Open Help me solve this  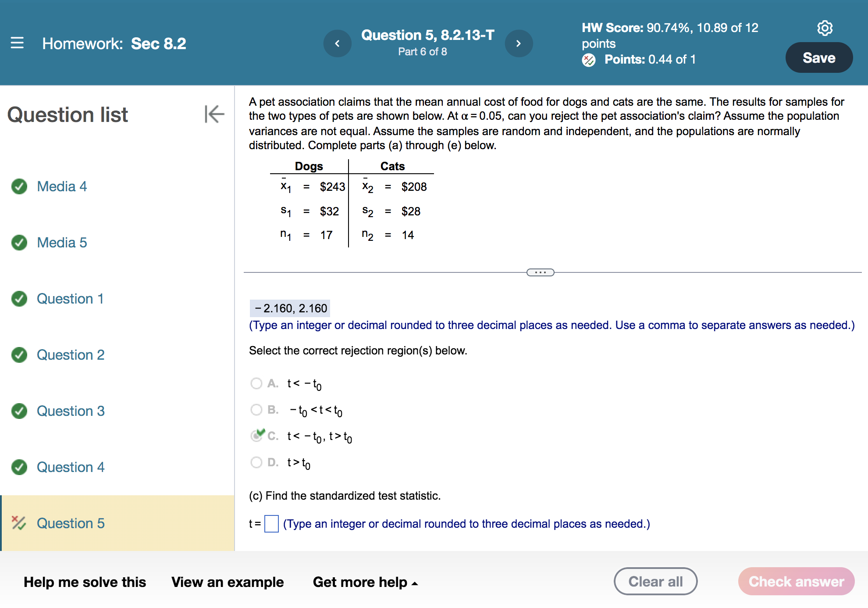tap(85, 582)
